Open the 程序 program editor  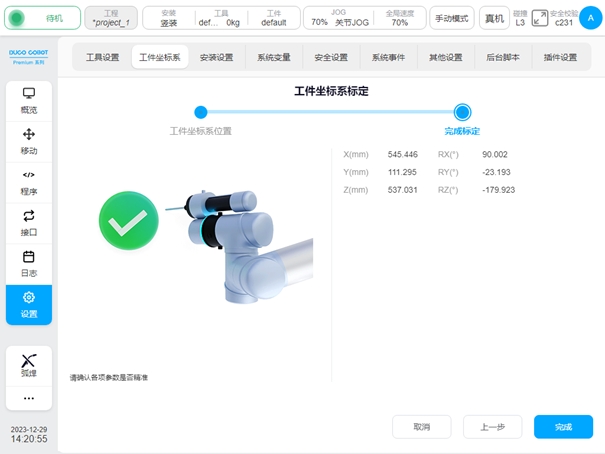coord(29,182)
